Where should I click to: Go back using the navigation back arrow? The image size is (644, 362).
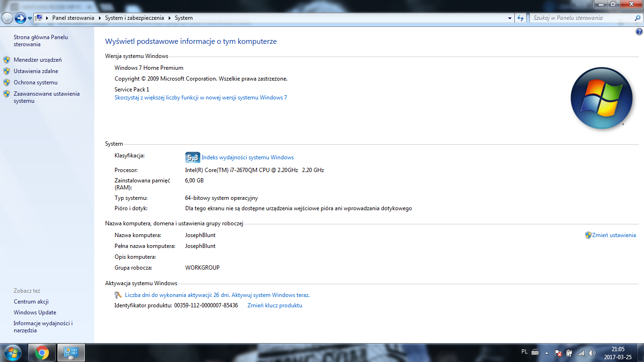(7, 18)
